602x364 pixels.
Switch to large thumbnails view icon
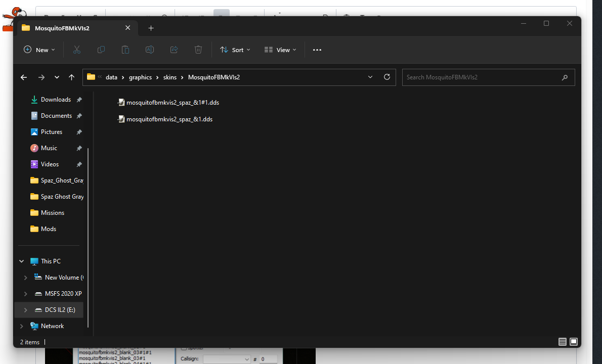(574, 342)
